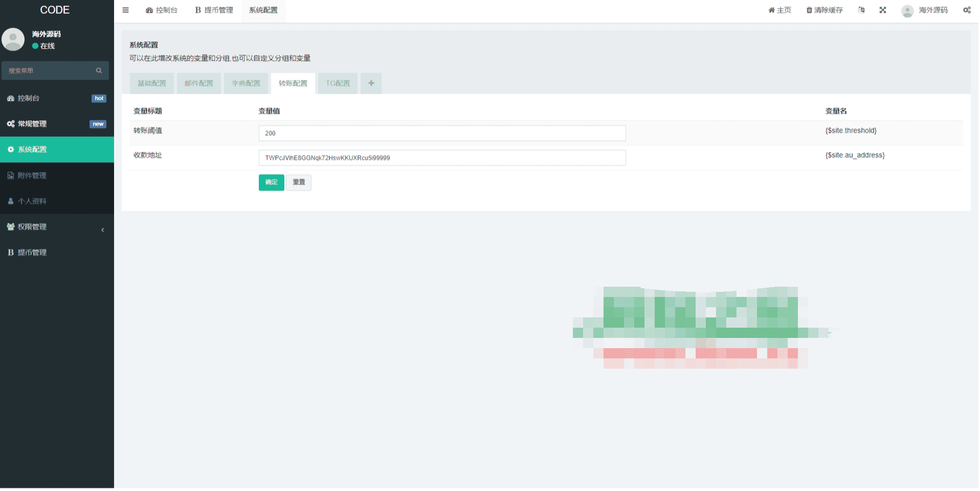Click the 重置 reset button
980x491 pixels.
(299, 182)
